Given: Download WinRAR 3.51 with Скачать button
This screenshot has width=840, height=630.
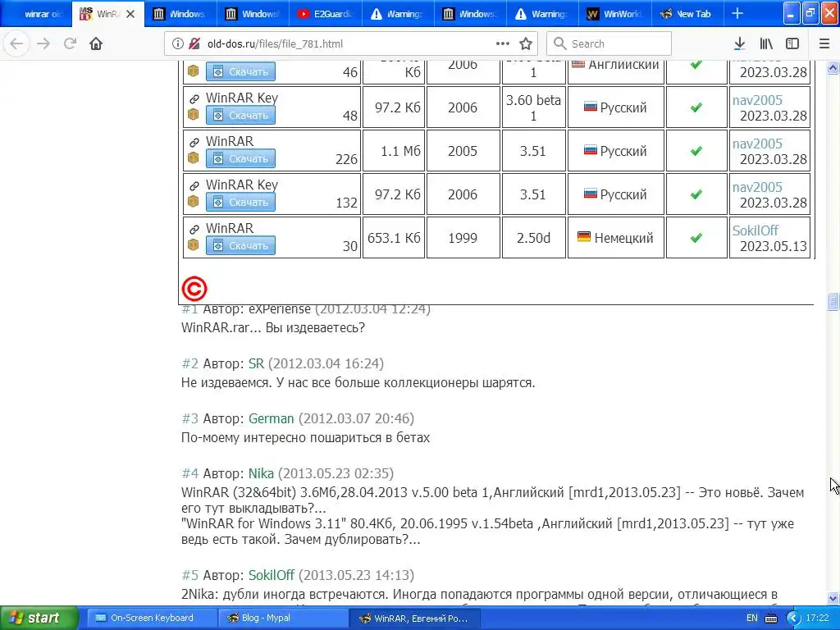Looking at the screenshot, I should point(240,158).
